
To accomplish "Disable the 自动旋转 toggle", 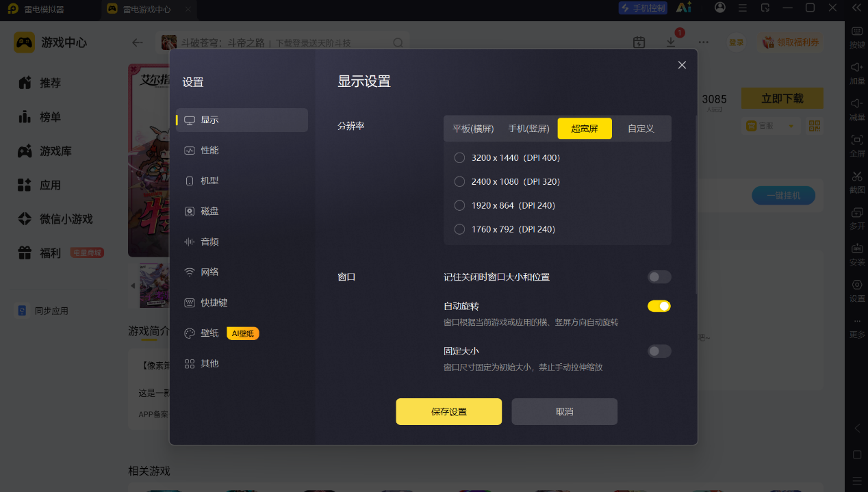I will (659, 306).
